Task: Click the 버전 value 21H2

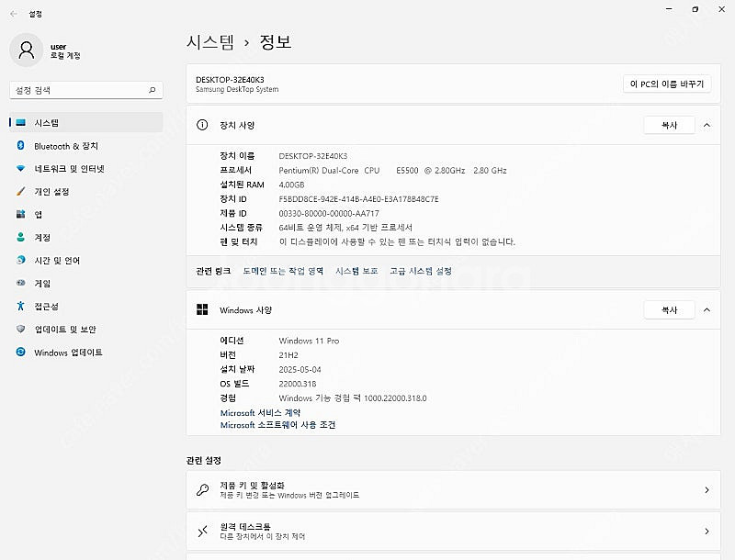Action: tap(288, 355)
